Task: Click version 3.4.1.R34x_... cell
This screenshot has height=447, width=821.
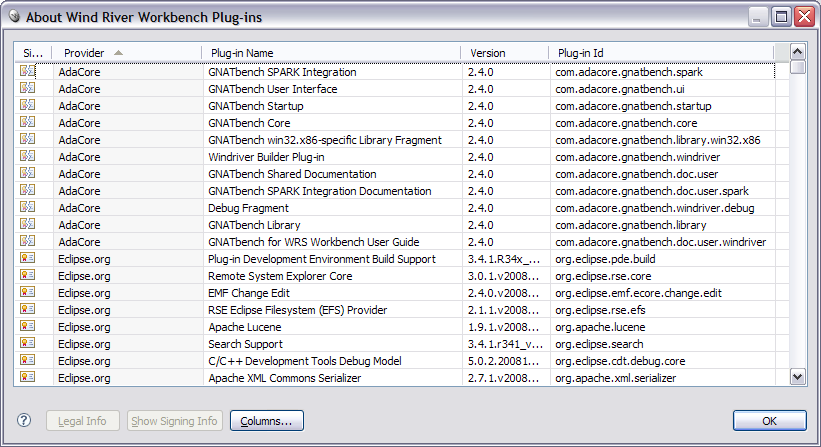Action: 504,259
